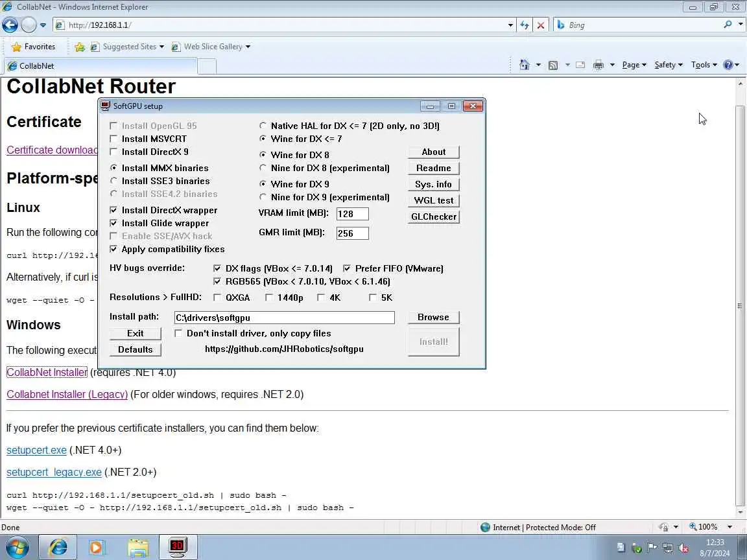Click the security shield tray icon
Image resolution: width=747 pixels, height=560 pixels.
(637, 548)
